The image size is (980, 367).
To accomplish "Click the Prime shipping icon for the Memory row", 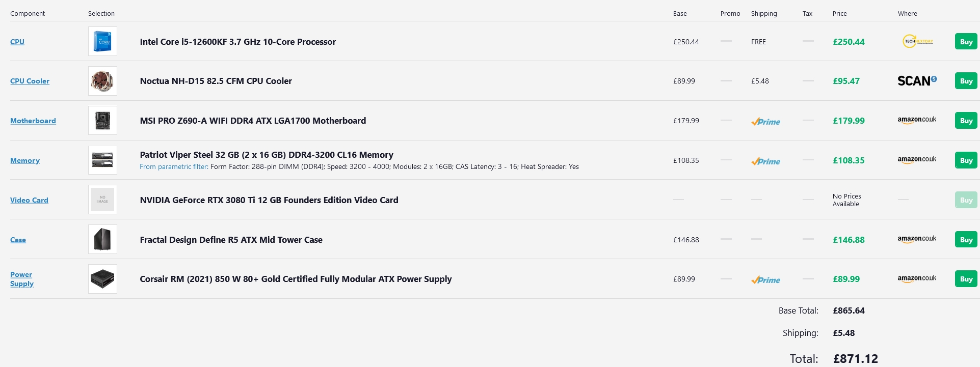I will (x=765, y=161).
